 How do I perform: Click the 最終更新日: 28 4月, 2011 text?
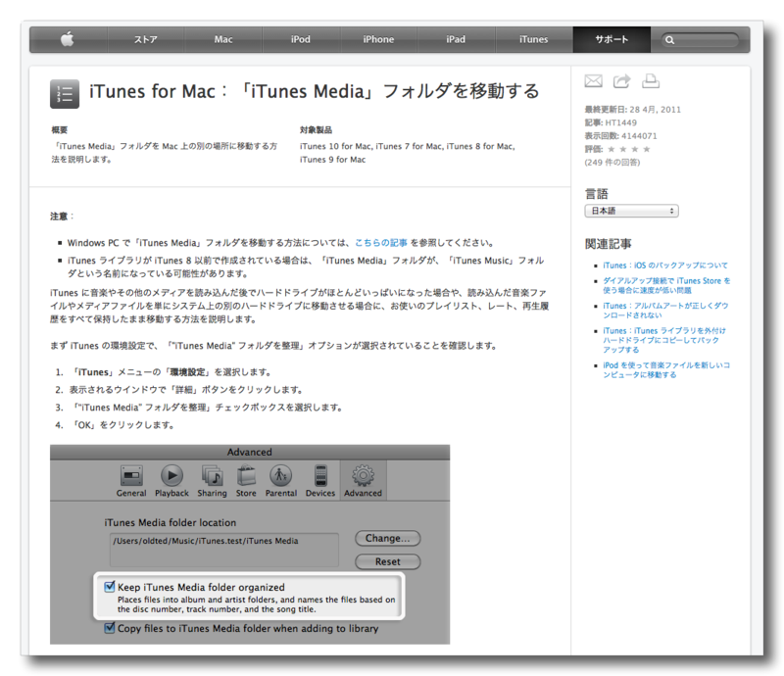coord(632,110)
